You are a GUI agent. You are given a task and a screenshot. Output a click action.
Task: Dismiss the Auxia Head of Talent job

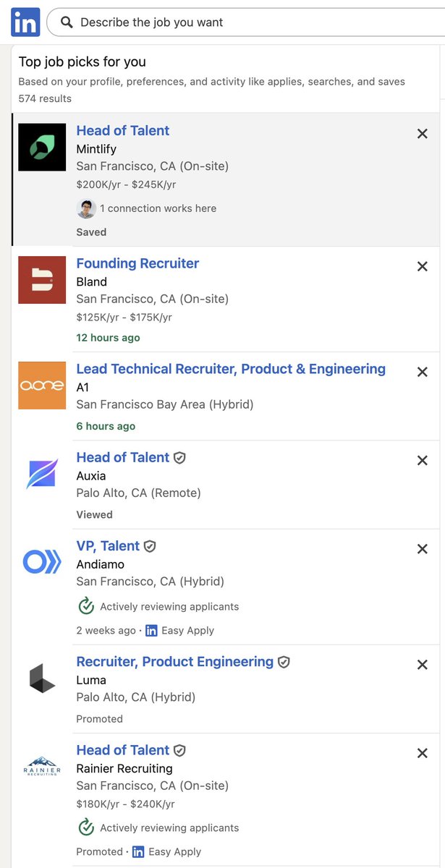pos(423,460)
